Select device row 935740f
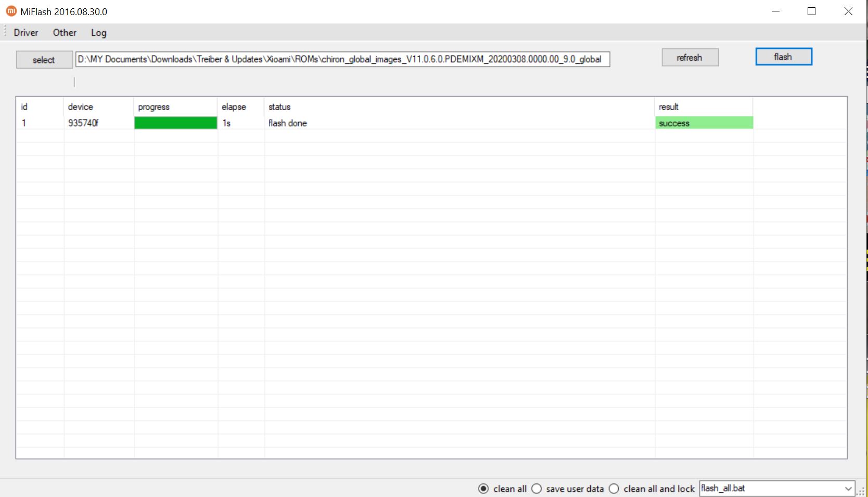Image resolution: width=868 pixels, height=497 pixels. click(x=83, y=123)
